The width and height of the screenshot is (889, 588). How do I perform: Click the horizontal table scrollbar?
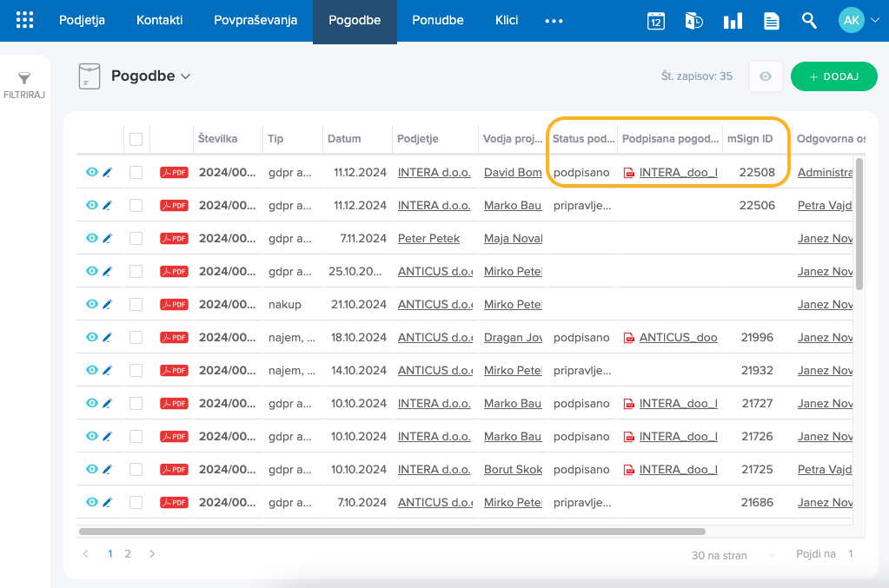click(x=391, y=531)
